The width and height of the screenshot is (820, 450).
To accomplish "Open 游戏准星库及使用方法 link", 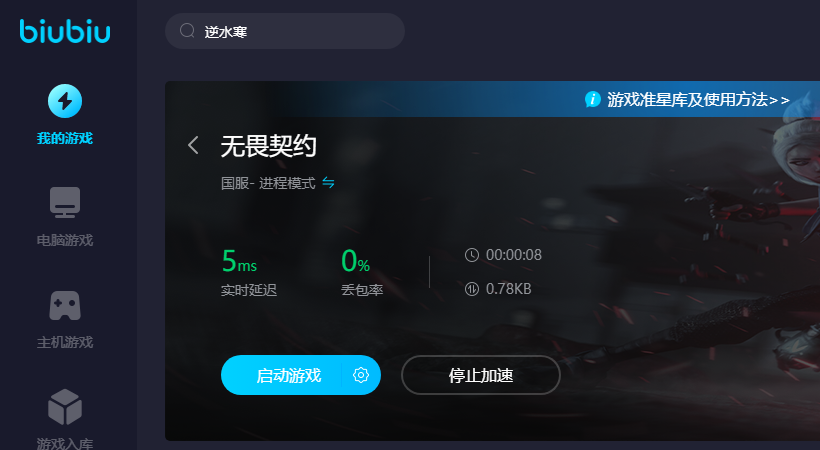I will pos(698,99).
